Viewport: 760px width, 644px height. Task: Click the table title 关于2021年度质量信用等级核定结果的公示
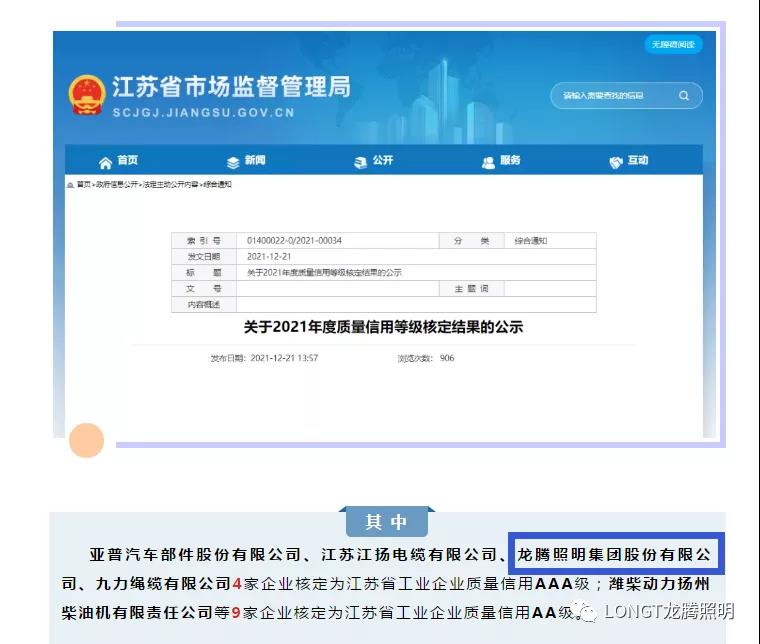[324, 273]
